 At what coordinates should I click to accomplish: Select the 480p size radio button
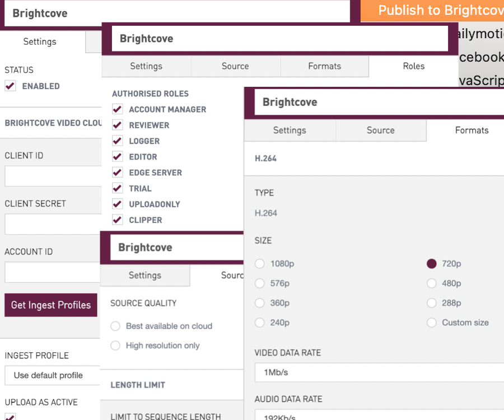[431, 283]
